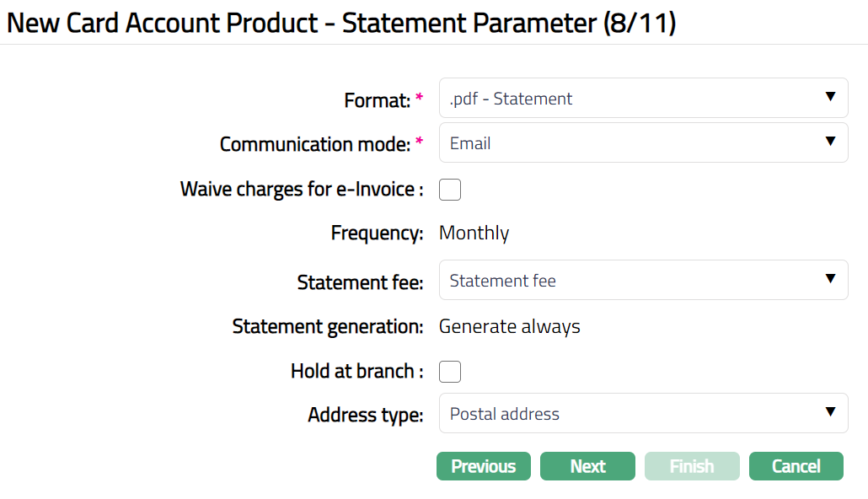This screenshot has height=499, width=868.
Task: Tick the Hold at branch checkbox
Action: [450, 372]
